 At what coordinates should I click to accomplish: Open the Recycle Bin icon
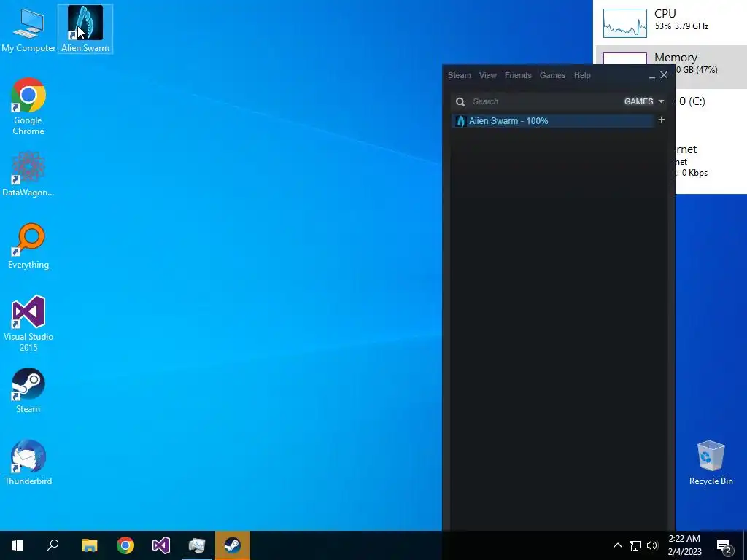(x=711, y=463)
